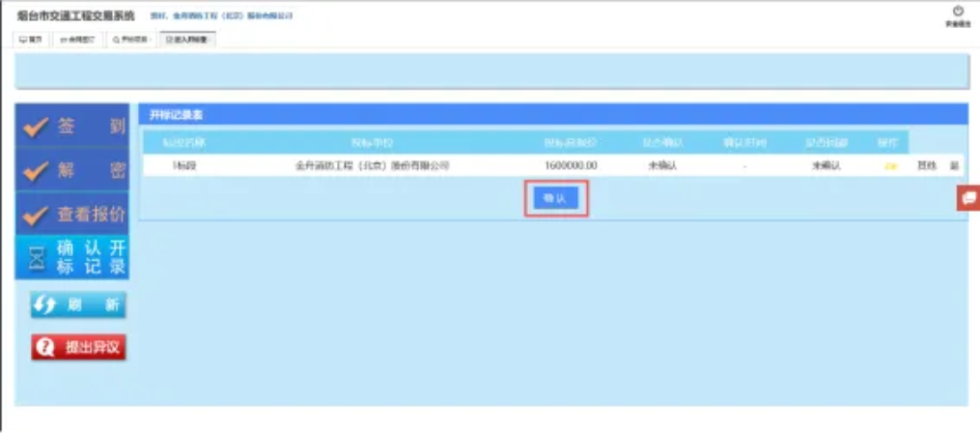Click the 刷新 refresh button
Image resolution: width=980 pixels, height=434 pixels.
click(x=78, y=305)
